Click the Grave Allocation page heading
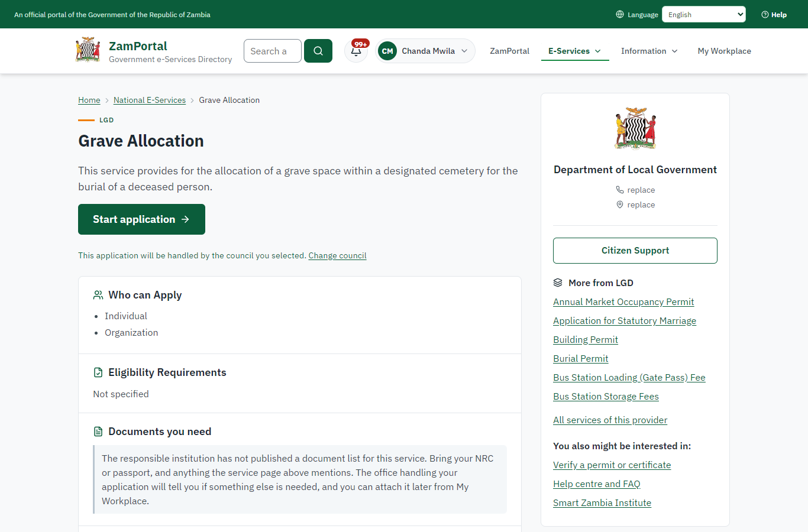This screenshot has height=532, width=808. 141,141
